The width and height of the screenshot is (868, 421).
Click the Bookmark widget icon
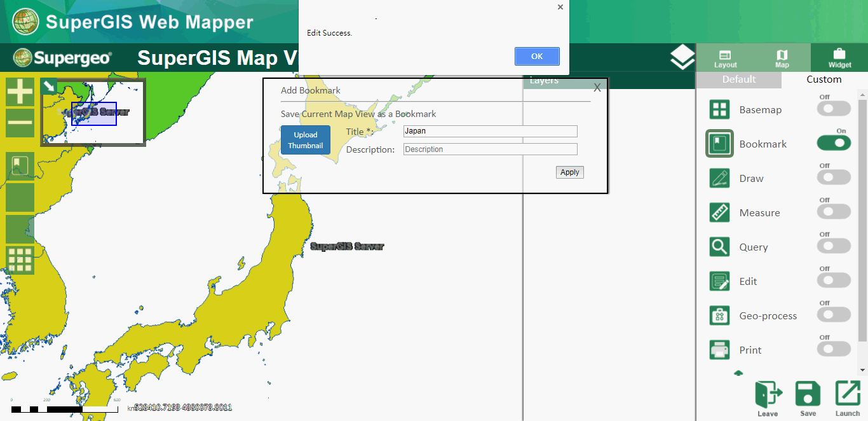tap(720, 144)
